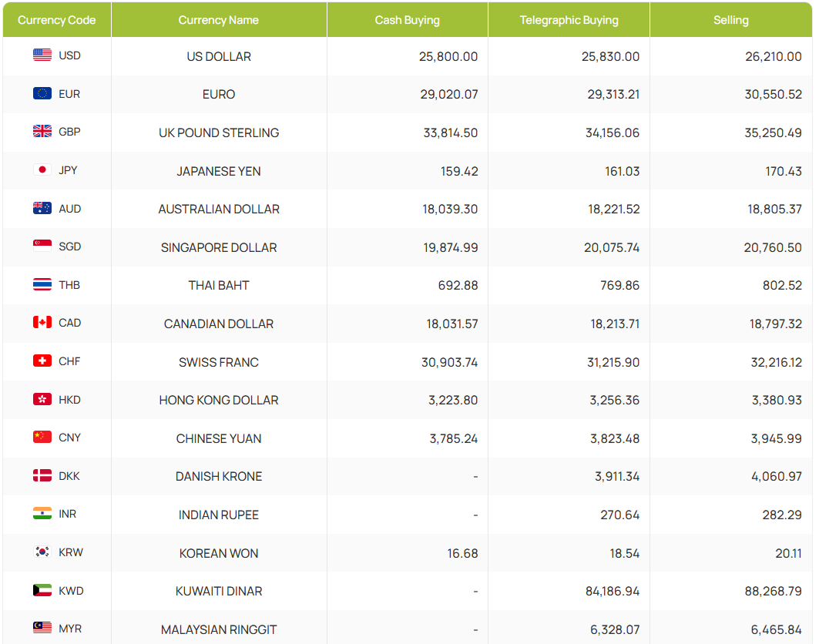
Task: Click the Hong Kong flag icon
Action: click(x=42, y=399)
